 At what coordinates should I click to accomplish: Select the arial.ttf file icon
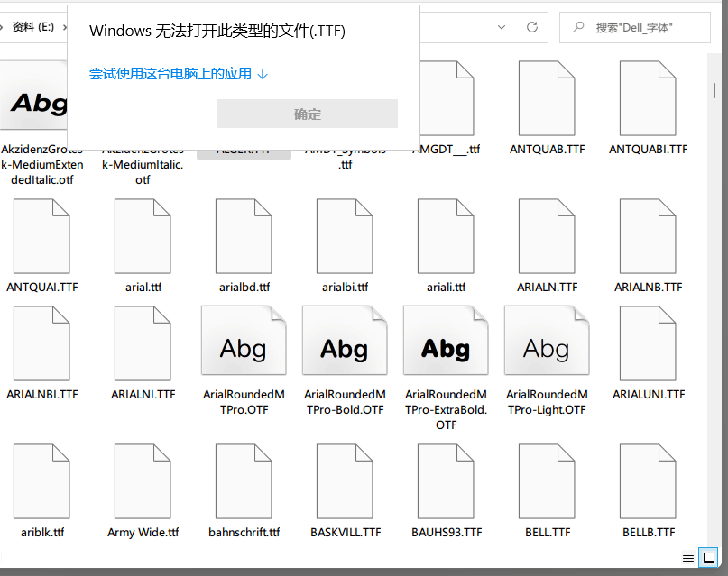coord(143,236)
